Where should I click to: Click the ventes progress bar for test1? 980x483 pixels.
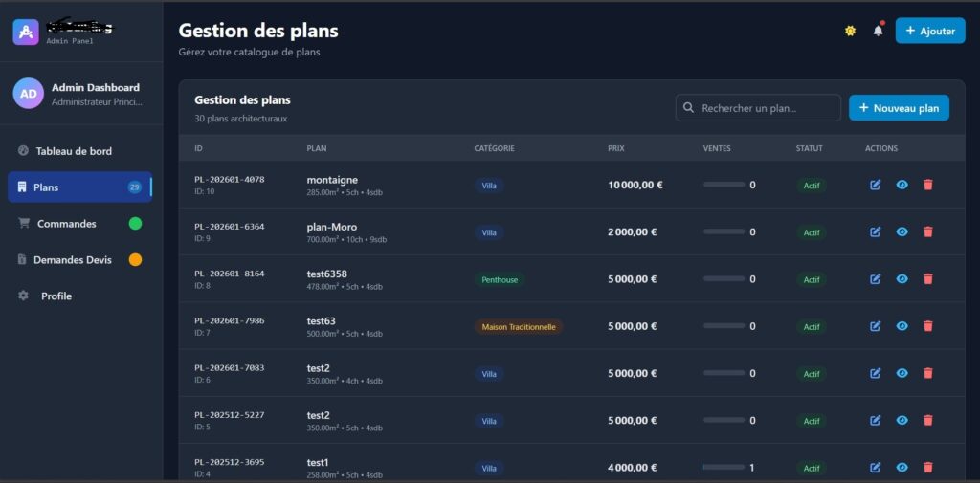tap(724, 468)
